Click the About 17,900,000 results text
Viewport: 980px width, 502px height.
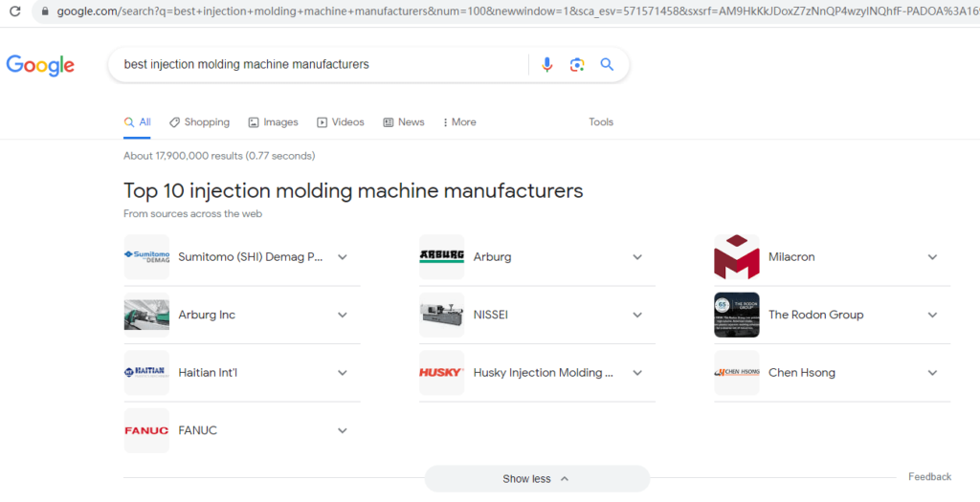219,156
